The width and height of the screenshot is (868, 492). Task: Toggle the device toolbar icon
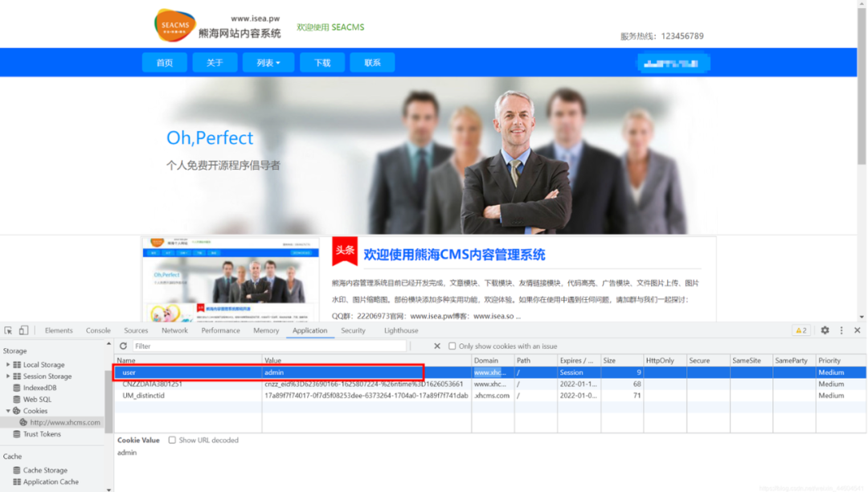tap(23, 330)
